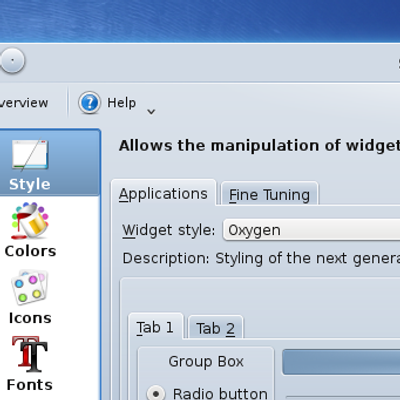Click the Description text line
This screenshot has width=400, height=400.
coord(261,258)
